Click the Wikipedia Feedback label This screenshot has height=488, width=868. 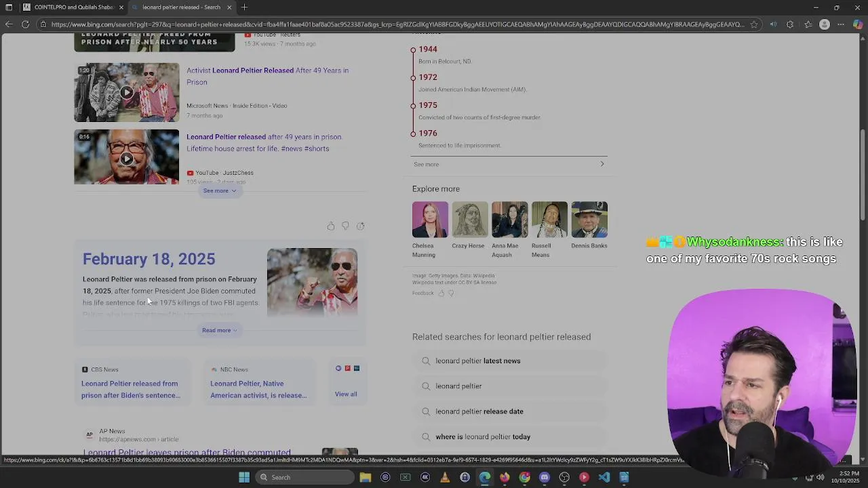[x=422, y=293]
